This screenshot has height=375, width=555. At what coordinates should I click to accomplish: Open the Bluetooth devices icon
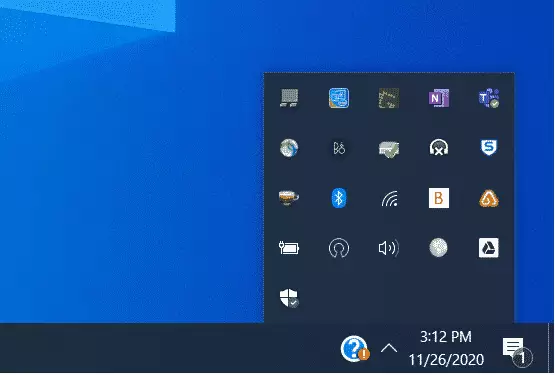pos(339,198)
